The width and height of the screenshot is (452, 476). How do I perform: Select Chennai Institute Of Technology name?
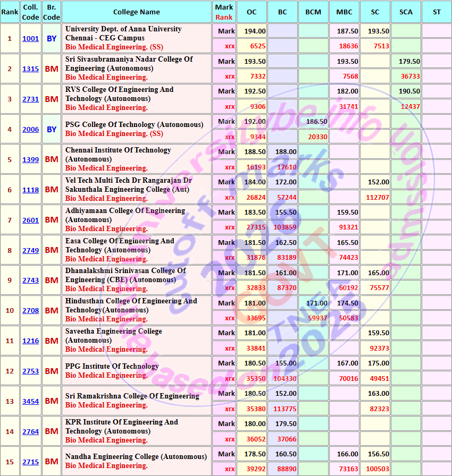(118, 155)
